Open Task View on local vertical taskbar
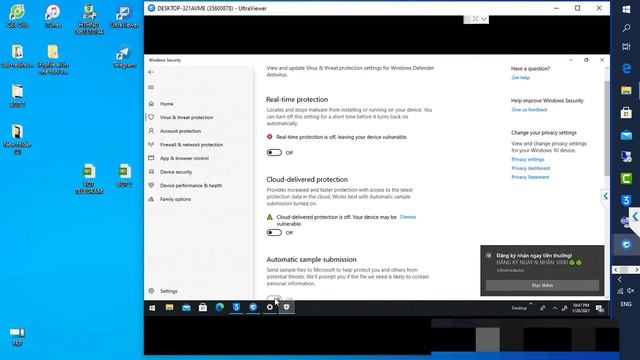Image resolution: width=640 pixels, height=360 pixels. pos(626,47)
